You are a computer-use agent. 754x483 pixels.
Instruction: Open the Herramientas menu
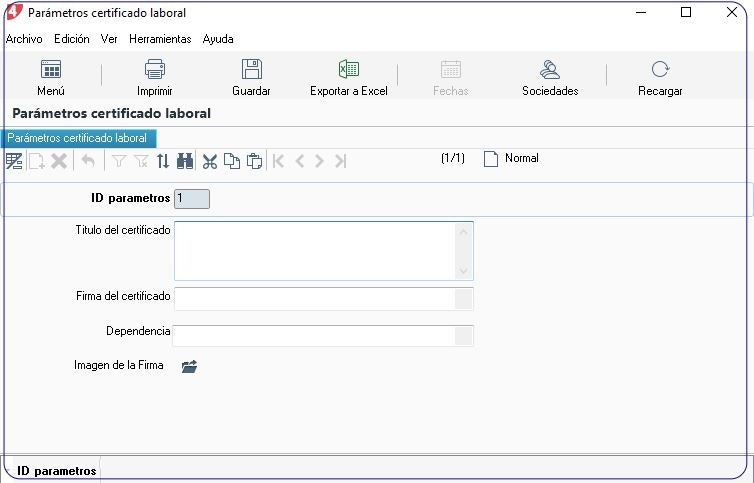160,39
